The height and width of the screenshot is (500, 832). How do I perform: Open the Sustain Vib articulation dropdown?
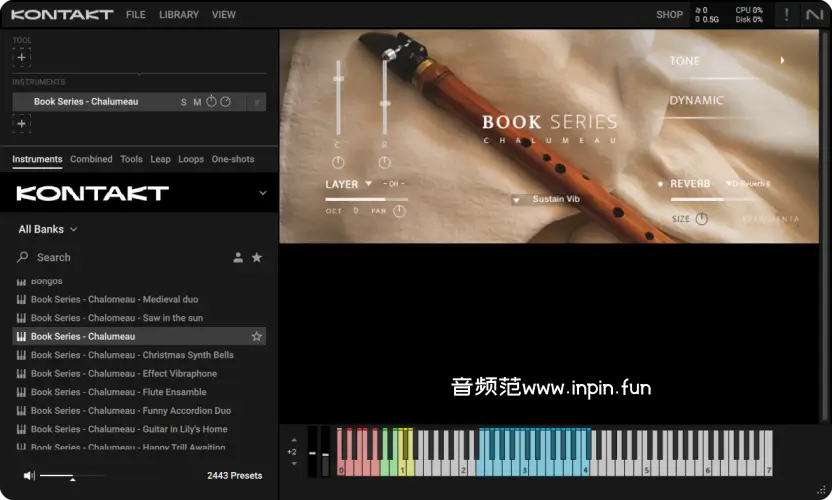click(x=547, y=200)
